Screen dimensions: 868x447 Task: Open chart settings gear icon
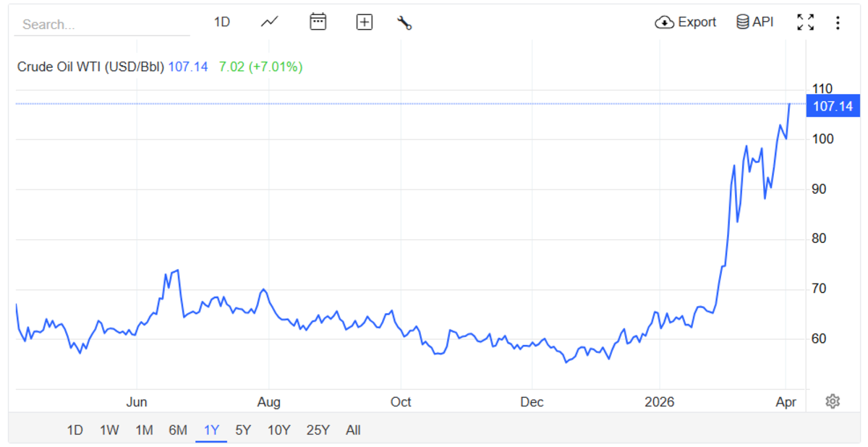pos(833,401)
